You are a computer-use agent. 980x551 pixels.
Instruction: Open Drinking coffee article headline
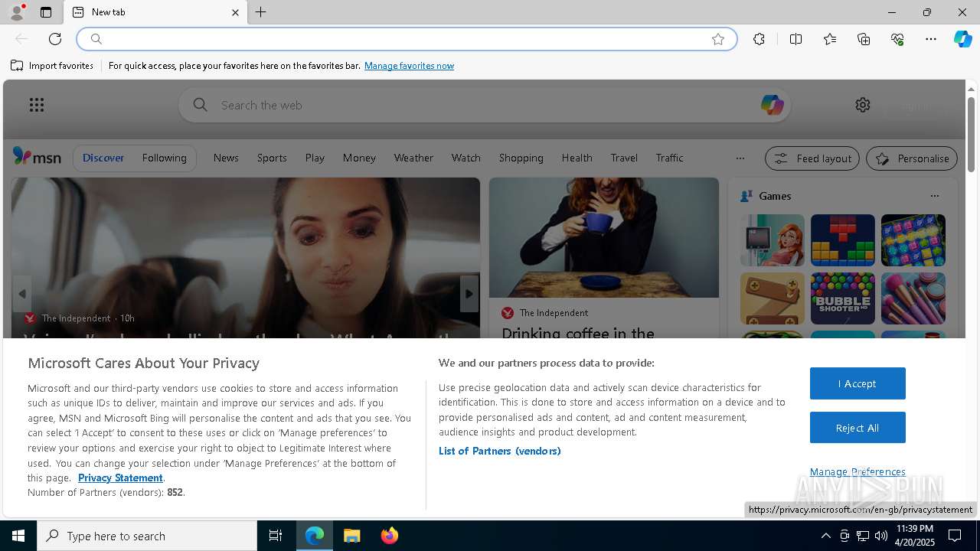(578, 334)
